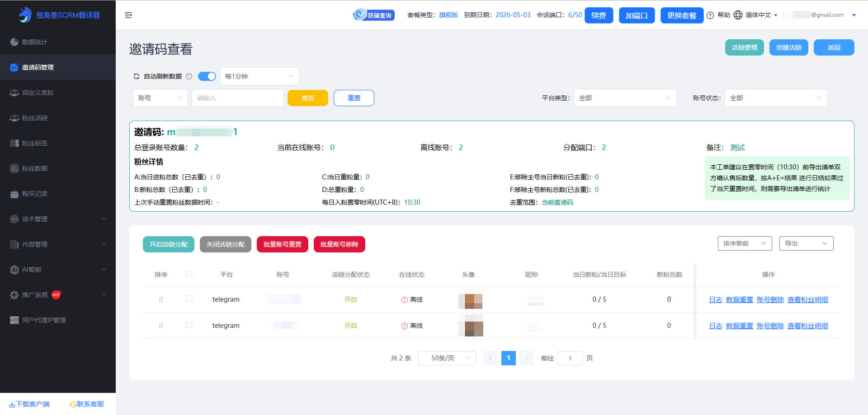Open the 导出 export dropdown
Viewport: 868px width, 415px height.
click(806, 243)
